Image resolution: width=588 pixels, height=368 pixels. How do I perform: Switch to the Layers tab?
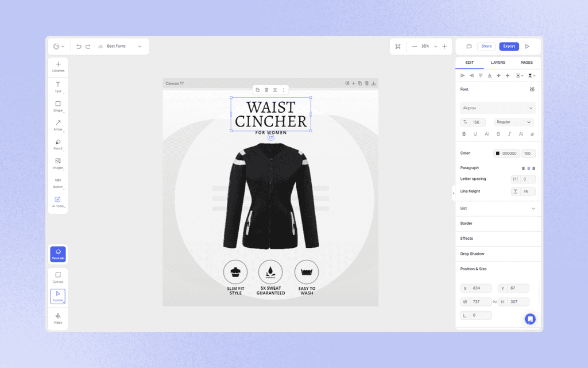[498, 62]
